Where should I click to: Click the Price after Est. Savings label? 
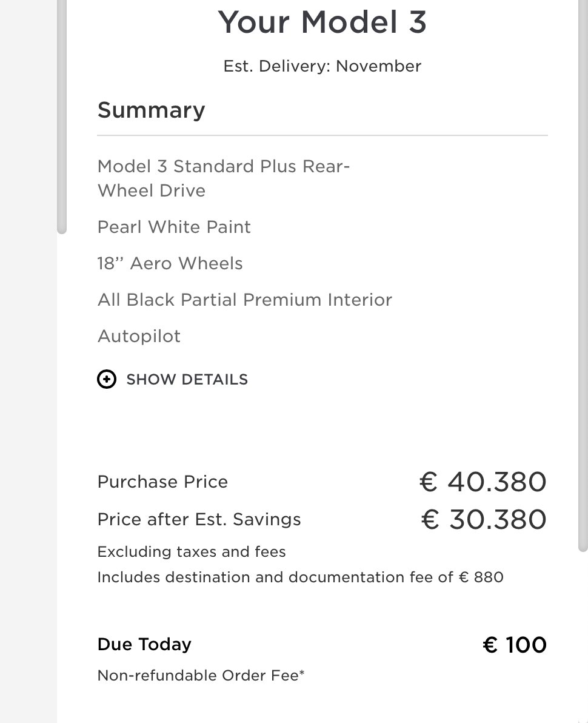199,519
